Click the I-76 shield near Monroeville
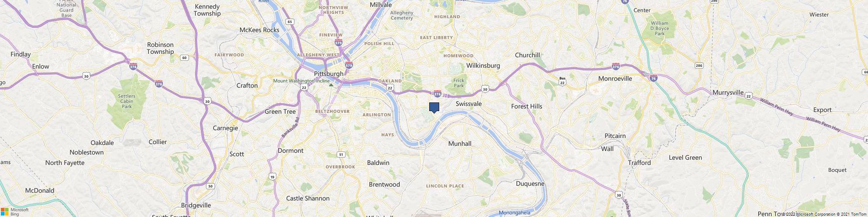The height and width of the screenshot is (217, 868). (x=654, y=78)
